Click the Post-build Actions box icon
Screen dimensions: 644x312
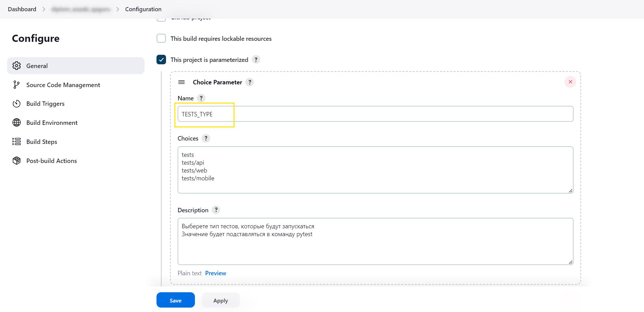[x=17, y=161]
